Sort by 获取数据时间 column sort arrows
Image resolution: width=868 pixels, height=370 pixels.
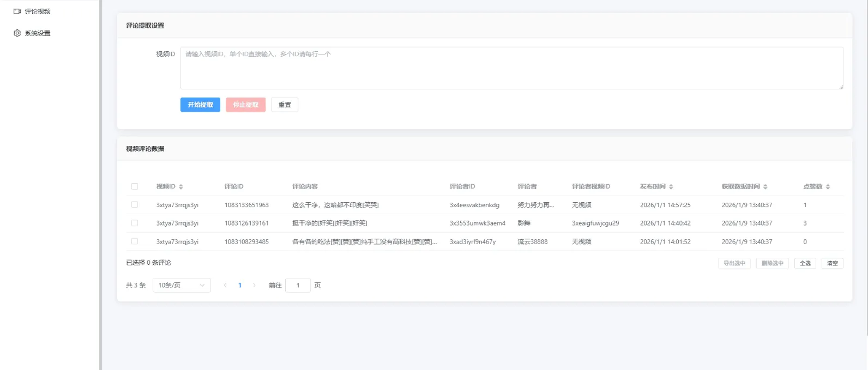765,187
